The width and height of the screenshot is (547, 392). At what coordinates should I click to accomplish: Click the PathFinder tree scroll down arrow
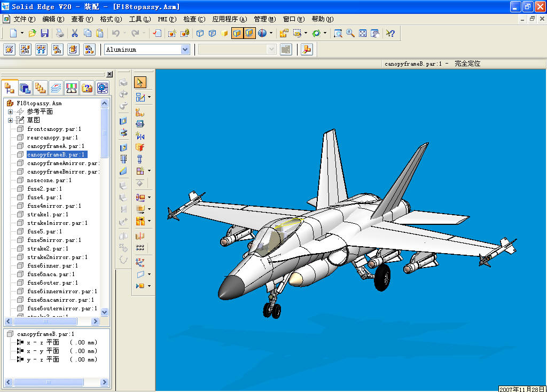[104, 312]
